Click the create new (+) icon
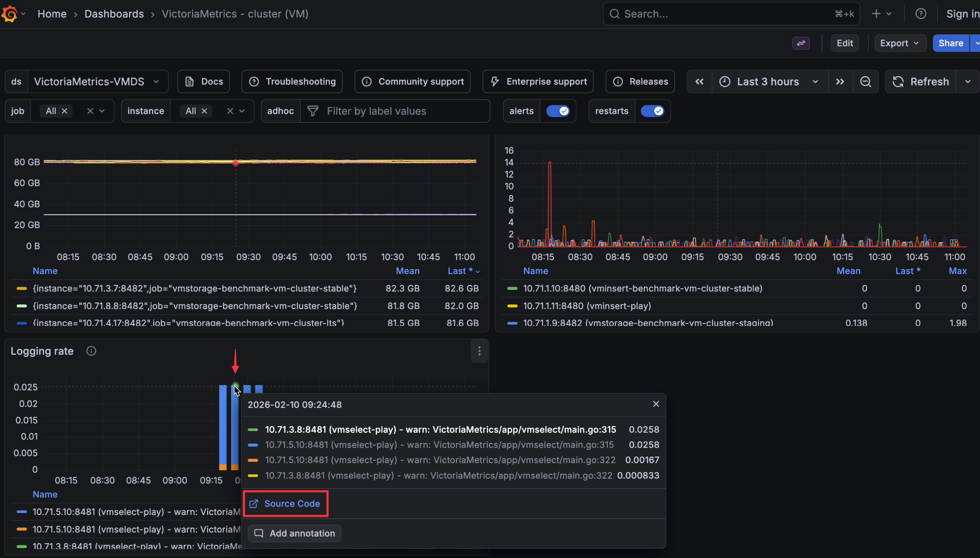Viewport: 980px width, 558px height. [877, 14]
